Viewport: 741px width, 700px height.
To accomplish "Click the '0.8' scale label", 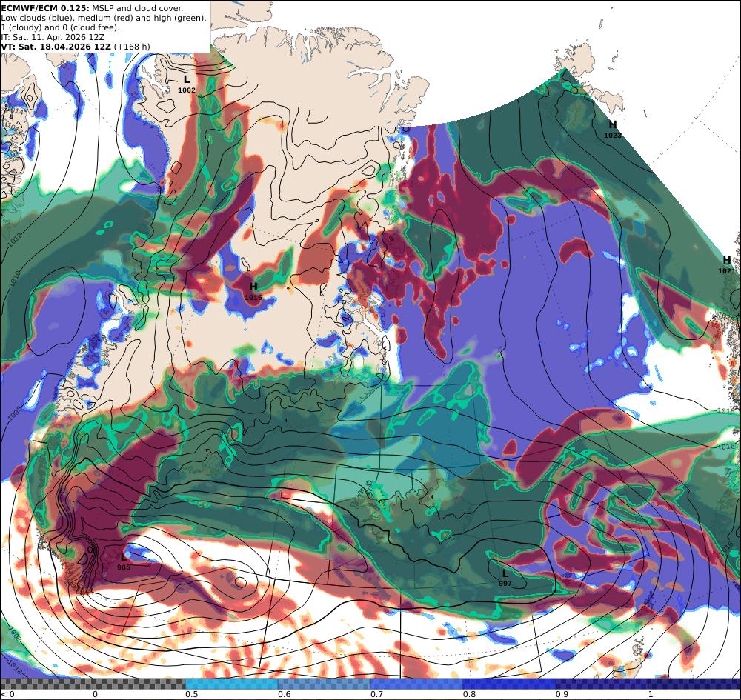I will pyautogui.click(x=469, y=694).
